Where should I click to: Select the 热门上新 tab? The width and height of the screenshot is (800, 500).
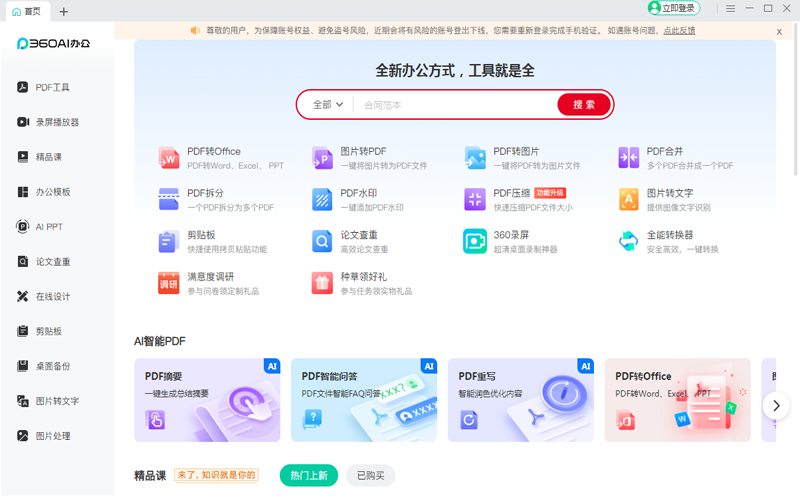point(309,475)
